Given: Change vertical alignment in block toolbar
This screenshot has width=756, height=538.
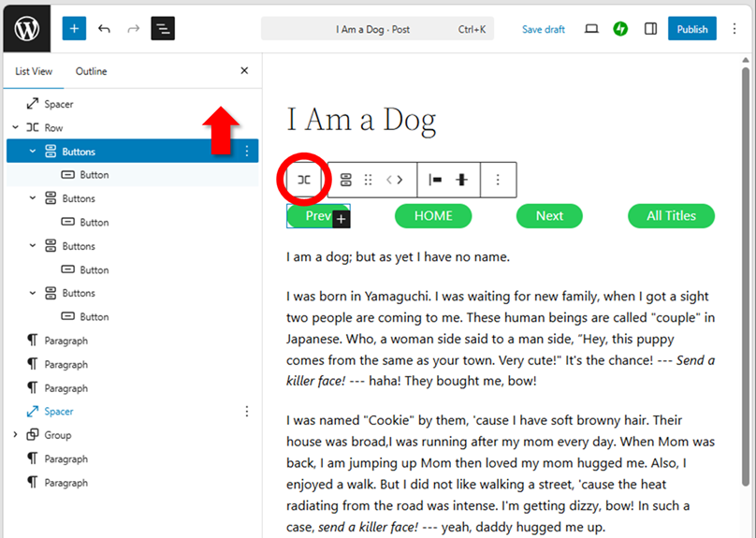Looking at the screenshot, I should tap(461, 180).
